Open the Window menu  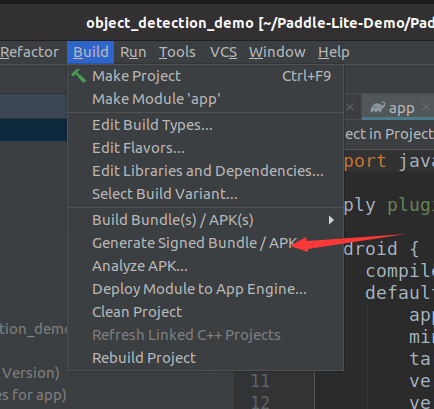[277, 52]
